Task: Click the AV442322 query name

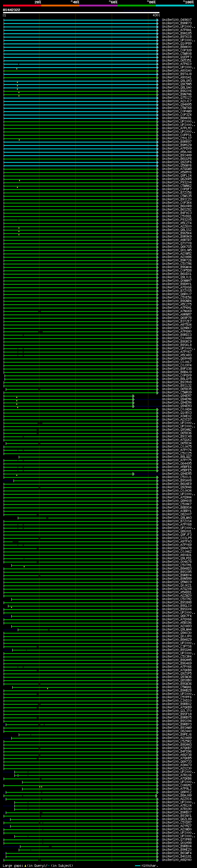Action: 11,10
